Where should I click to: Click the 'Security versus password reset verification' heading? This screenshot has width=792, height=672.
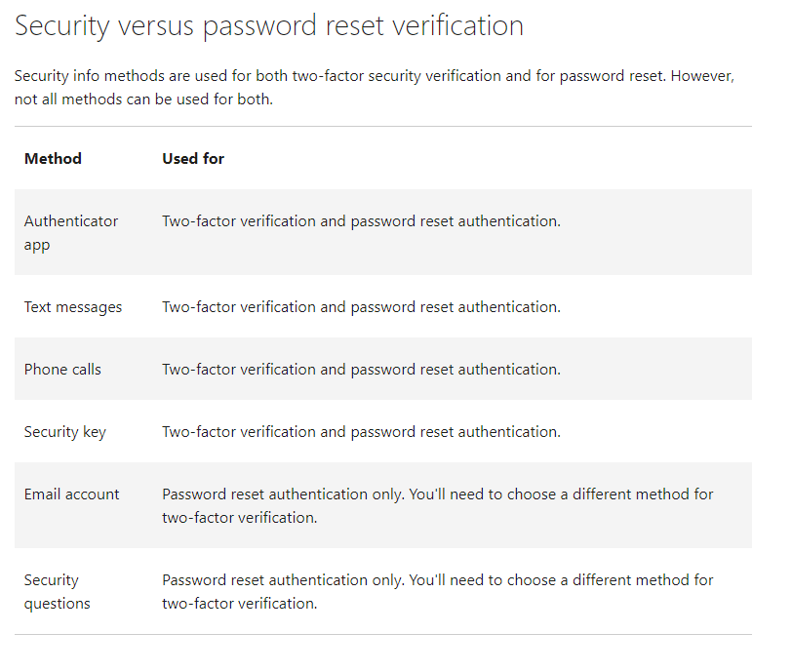click(x=269, y=26)
